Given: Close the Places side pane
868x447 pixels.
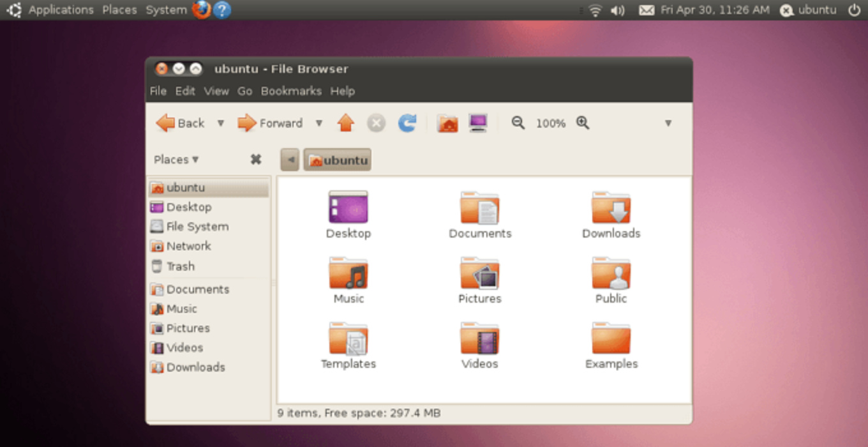Looking at the screenshot, I should pyautogui.click(x=256, y=160).
